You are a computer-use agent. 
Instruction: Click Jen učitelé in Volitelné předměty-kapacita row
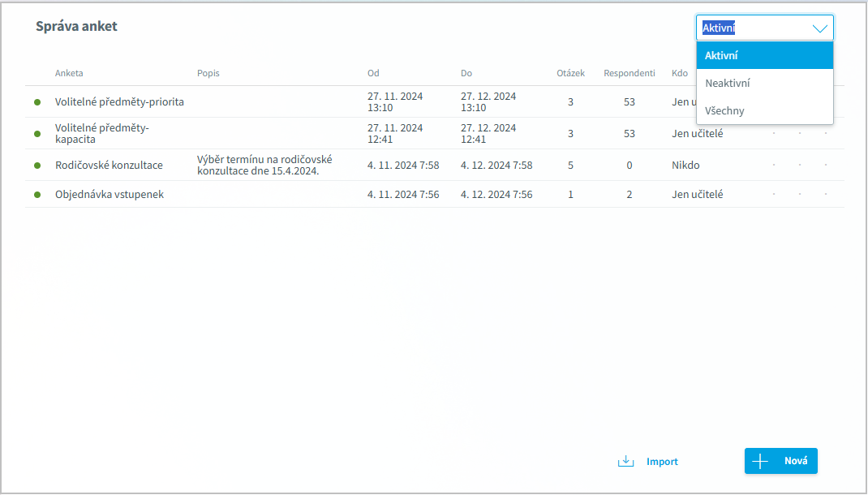698,133
